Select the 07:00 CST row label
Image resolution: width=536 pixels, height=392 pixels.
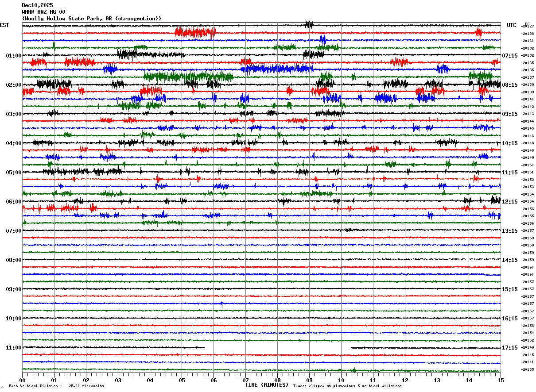click(14, 231)
